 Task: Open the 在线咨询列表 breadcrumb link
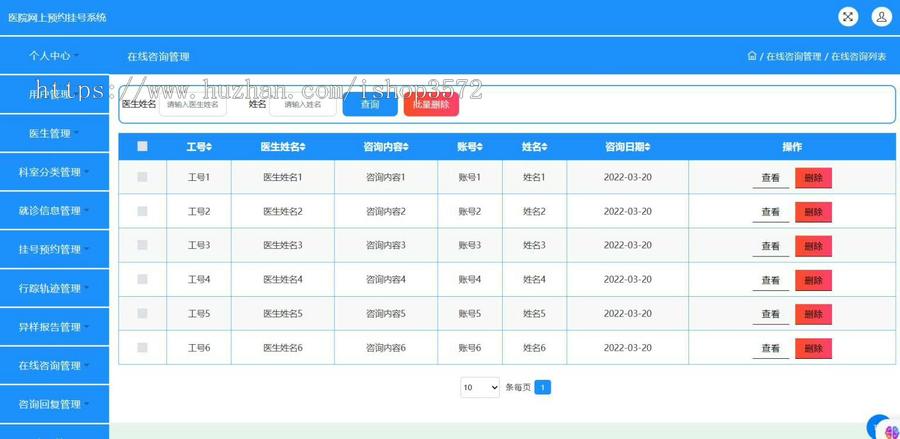(x=859, y=56)
